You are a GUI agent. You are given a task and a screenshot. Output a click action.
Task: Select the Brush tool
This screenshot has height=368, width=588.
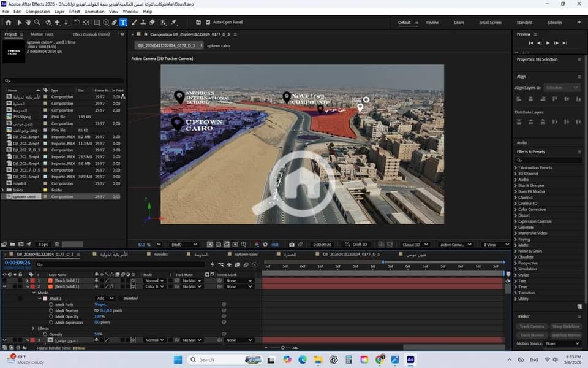(134, 22)
